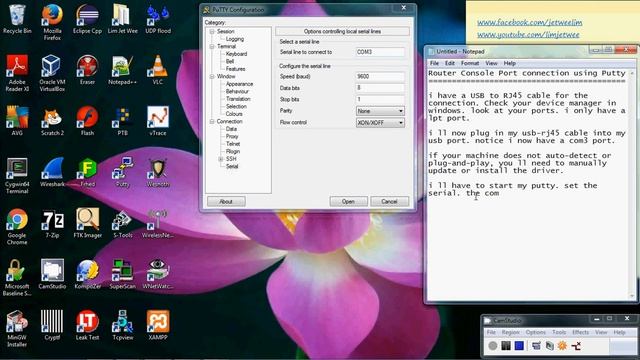Screen dimensions: 640x360
Task: Select the Putty desktop shortcut
Action: pos(122,172)
